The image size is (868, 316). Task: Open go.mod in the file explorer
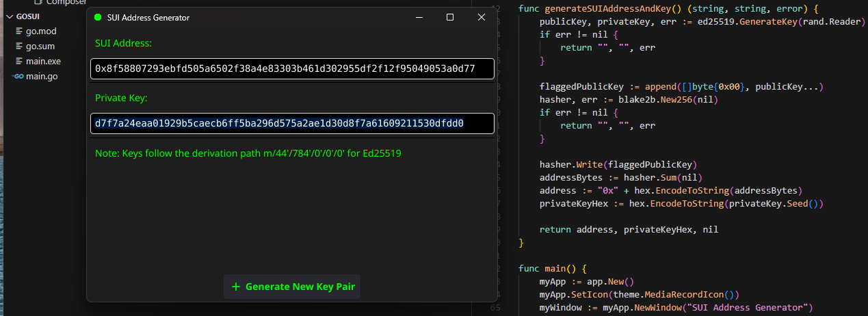41,31
